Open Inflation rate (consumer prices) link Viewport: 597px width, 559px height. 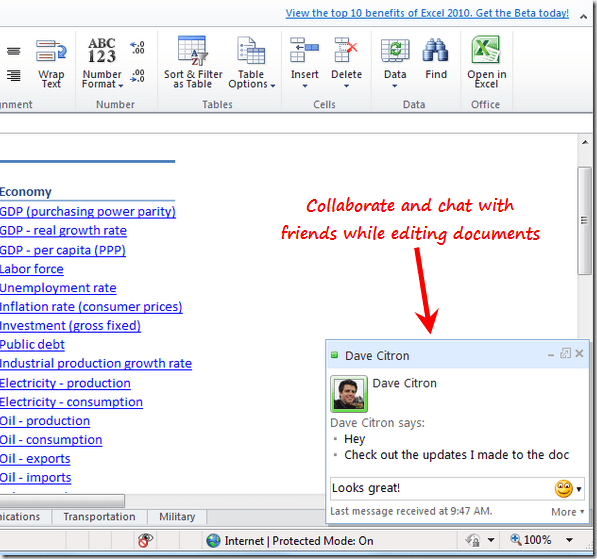tap(91, 307)
